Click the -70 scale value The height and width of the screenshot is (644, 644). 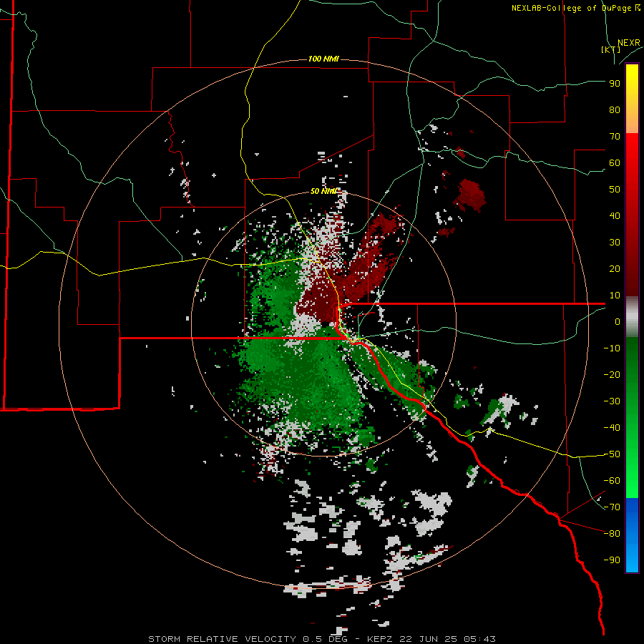612,507
